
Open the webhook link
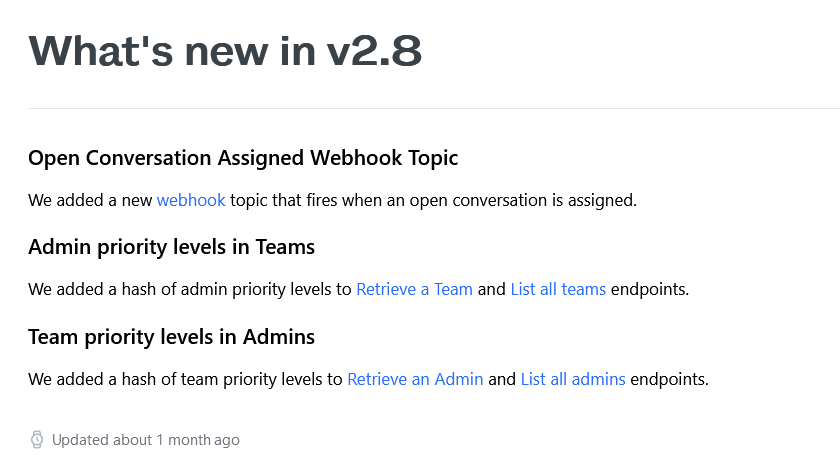tap(191, 200)
